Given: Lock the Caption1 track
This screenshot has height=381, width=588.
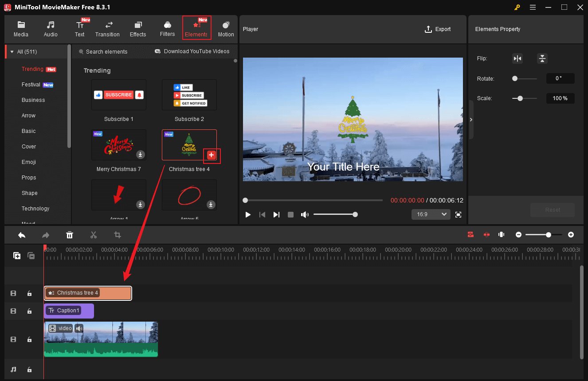Looking at the screenshot, I should tap(29, 311).
